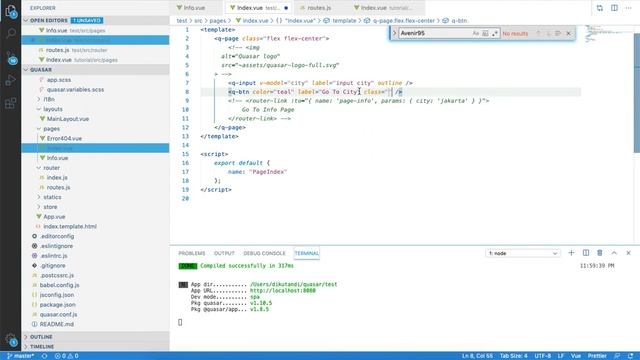Viewport: 640px width, 360px height.
Task: Open README.md in the file tree
Action: (57, 324)
